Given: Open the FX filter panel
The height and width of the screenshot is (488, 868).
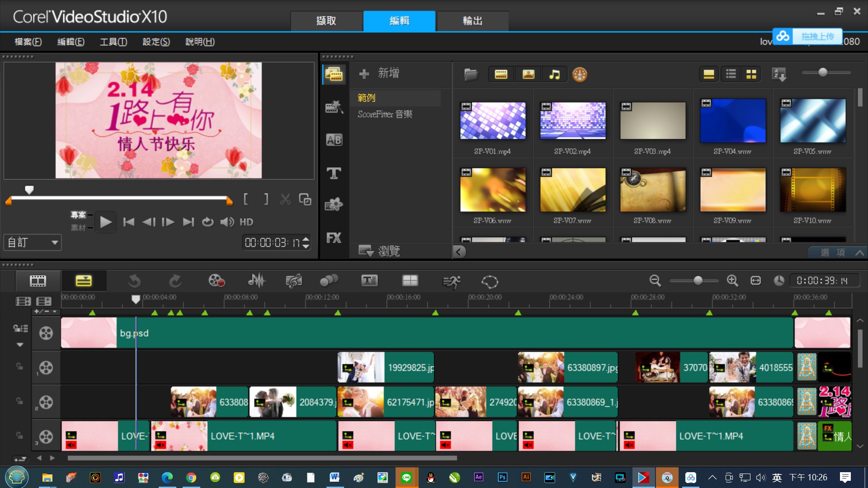Looking at the screenshot, I should pyautogui.click(x=334, y=238).
